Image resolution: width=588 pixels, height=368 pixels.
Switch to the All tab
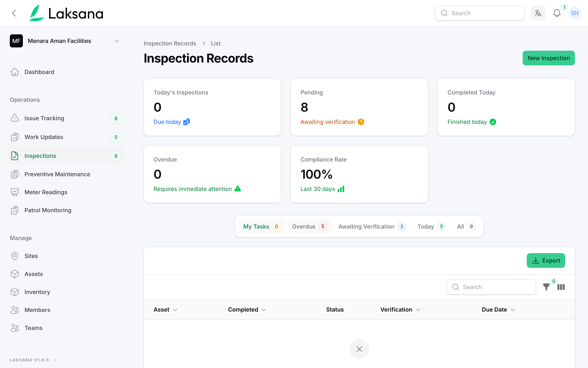[466, 227]
